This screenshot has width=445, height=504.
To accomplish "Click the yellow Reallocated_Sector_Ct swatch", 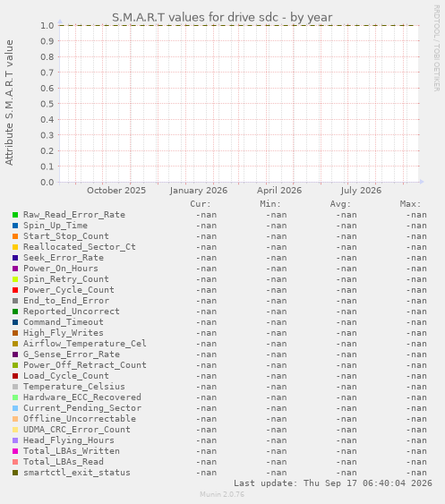I will [15, 247].
